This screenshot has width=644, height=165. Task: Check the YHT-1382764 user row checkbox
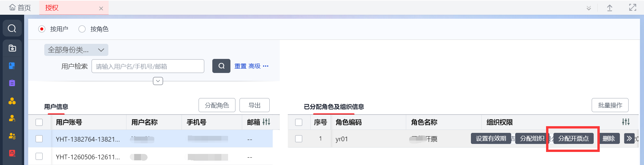point(39,139)
